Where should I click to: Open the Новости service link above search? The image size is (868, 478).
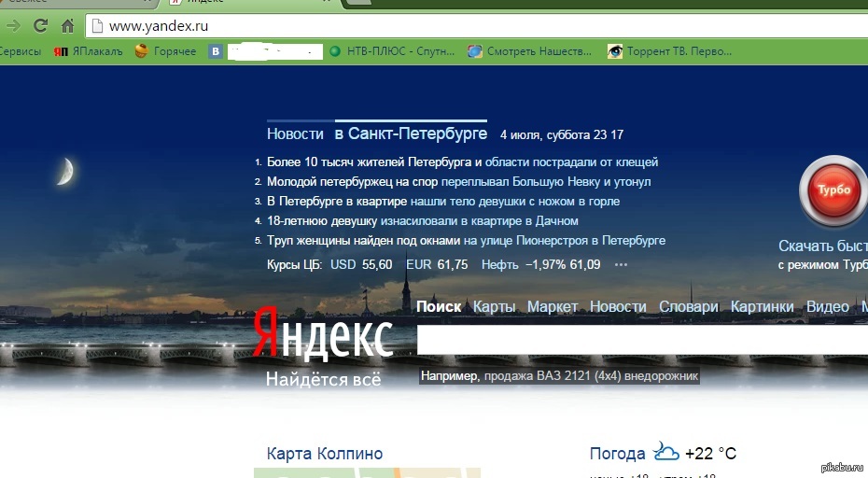coord(618,307)
